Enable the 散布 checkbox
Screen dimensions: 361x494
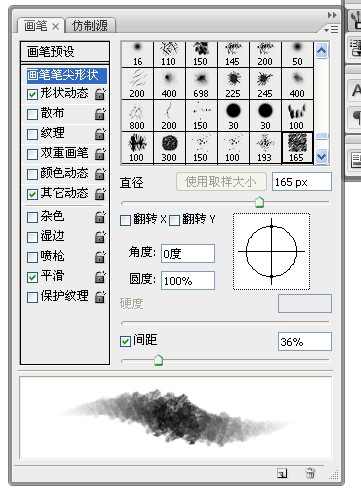[32, 114]
